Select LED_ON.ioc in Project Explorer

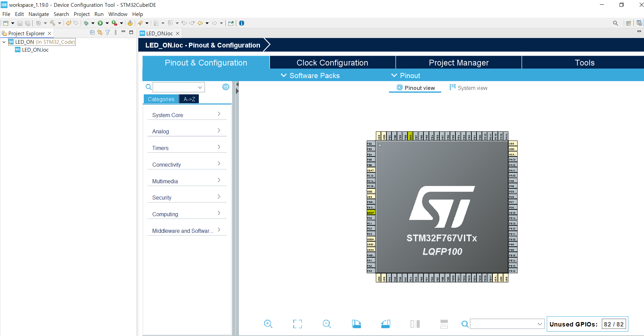[32, 50]
